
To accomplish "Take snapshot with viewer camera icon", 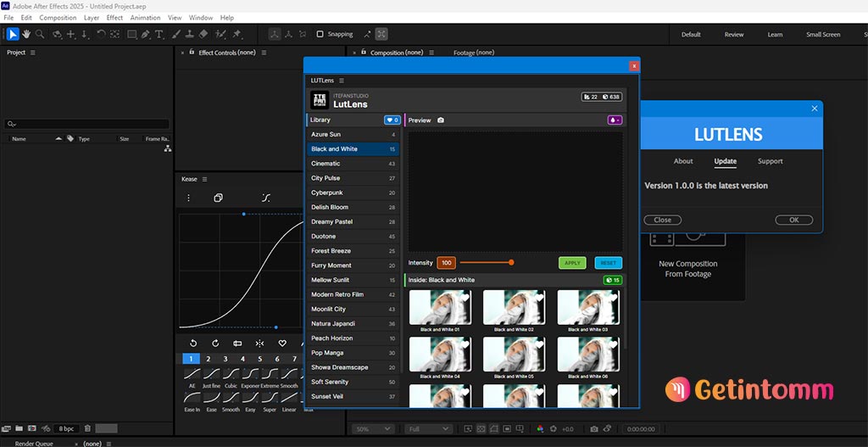I will click(594, 428).
